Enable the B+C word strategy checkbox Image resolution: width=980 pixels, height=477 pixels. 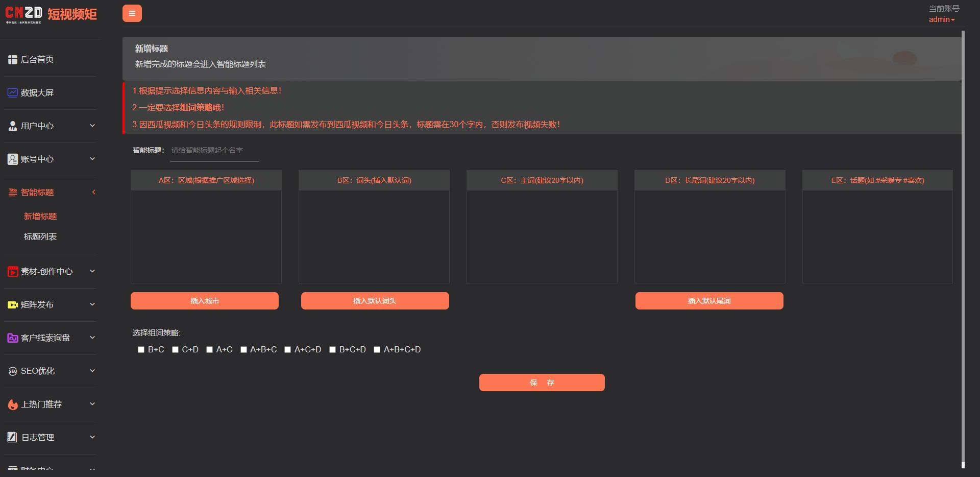(141, 350)
